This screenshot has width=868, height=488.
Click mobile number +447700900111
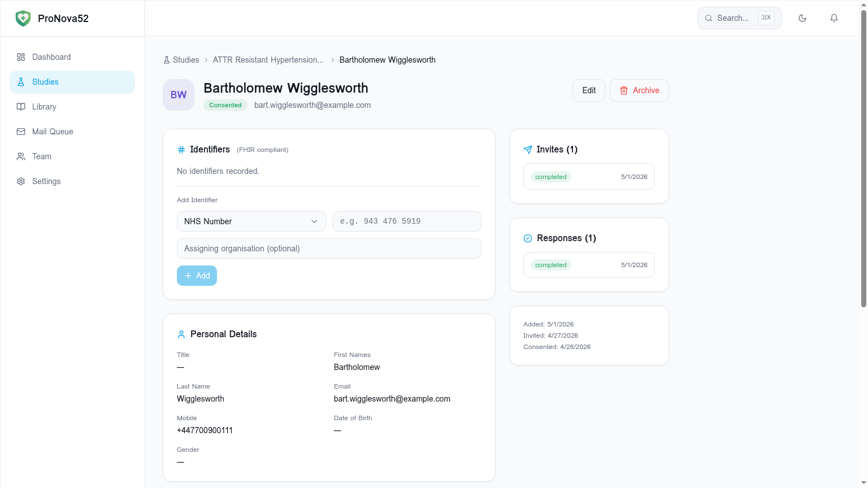tap(205, 430)
